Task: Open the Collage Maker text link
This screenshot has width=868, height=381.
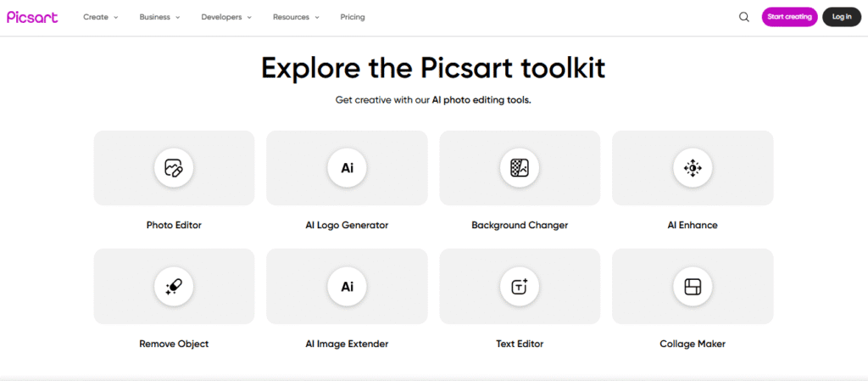Action: click(693, 344)
